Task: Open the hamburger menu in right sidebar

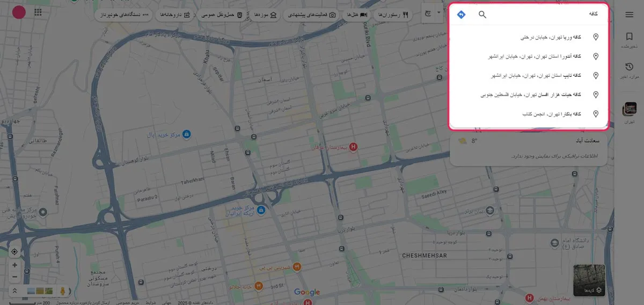Action: click(x=630, y=14)
